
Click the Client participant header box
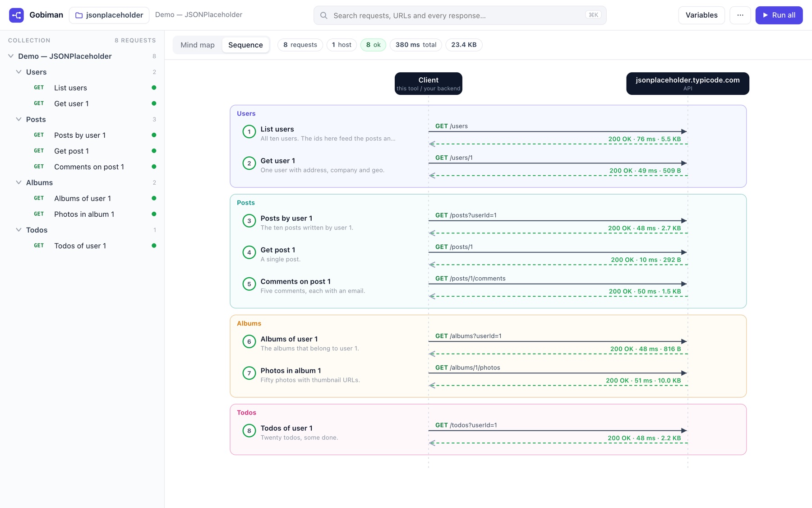428,84
